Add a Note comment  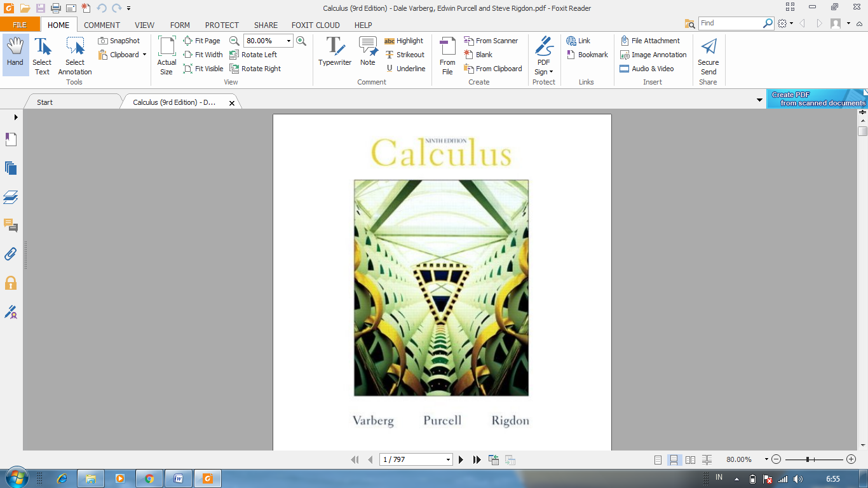click(368, 51)
